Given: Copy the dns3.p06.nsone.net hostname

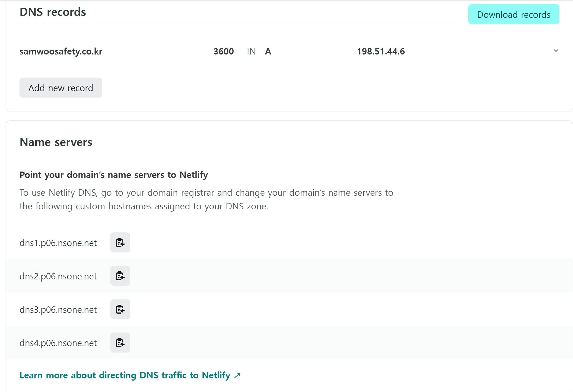Looking at the screenshot, I should click(x=120, y=309).
